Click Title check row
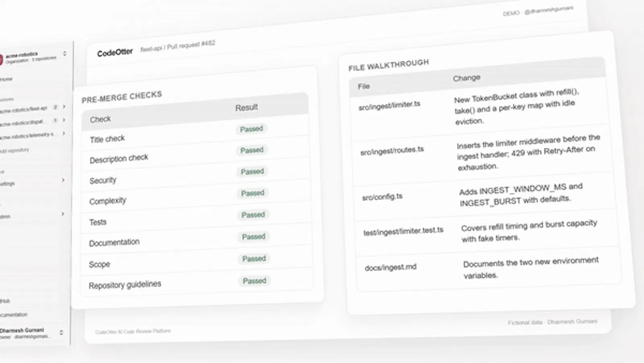This screenshot has width=644, height=363. click(x=195, y=134)
